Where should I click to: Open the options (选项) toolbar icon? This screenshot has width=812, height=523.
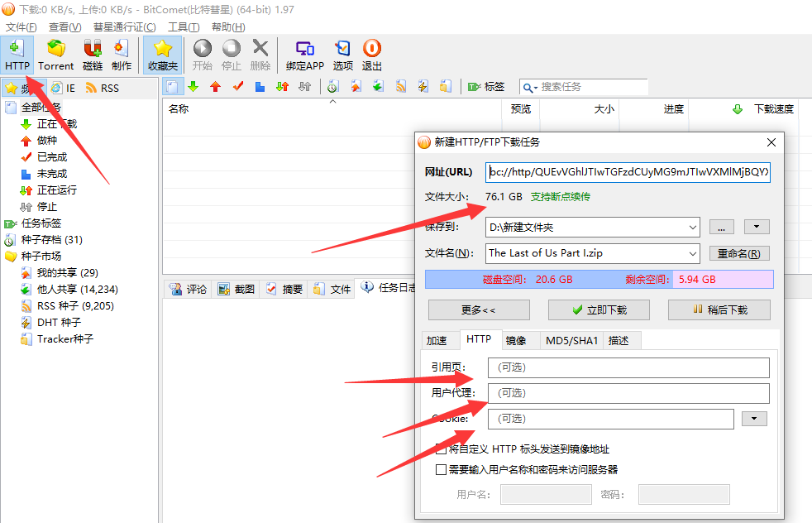[343, 55]
